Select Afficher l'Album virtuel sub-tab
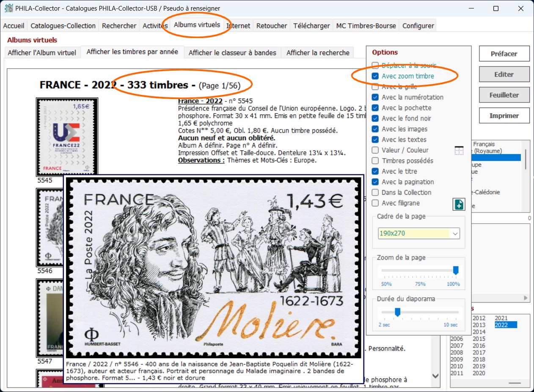Image resolution: width=534 pixels, height=392 pixels. [42, 53]
